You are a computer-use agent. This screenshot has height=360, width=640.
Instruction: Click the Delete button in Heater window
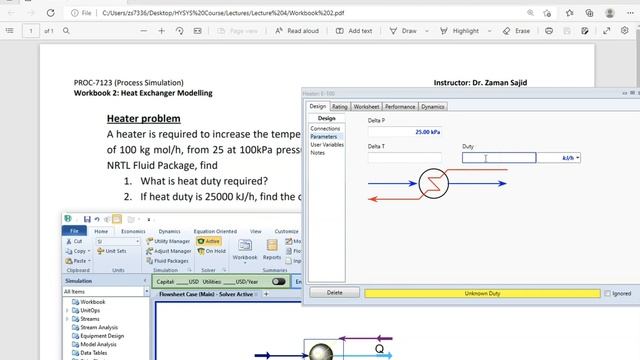point(334,293)
